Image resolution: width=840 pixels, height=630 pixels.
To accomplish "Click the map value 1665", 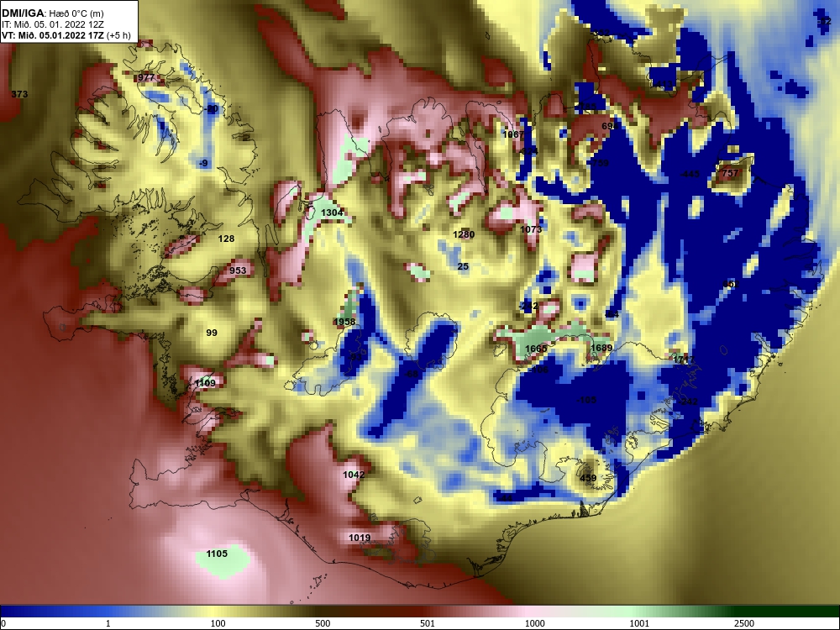I will [x=536, y=349].
